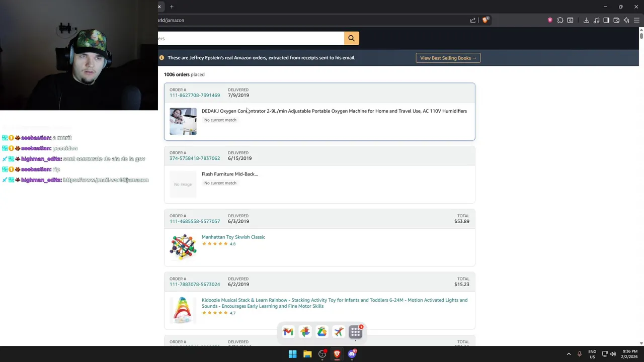This screenshot has height=362, width=644.
Task: Click the page scrollbar up arrow
Action: coord(641,30)
